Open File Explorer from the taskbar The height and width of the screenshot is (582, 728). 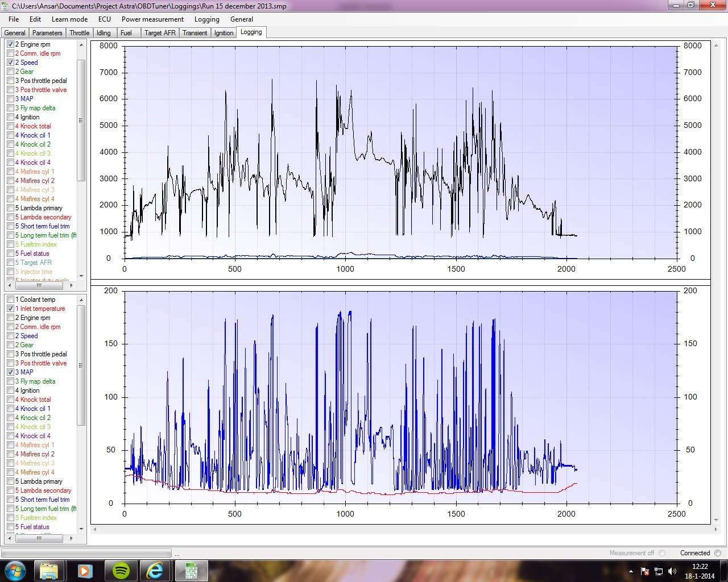(49, 571)
